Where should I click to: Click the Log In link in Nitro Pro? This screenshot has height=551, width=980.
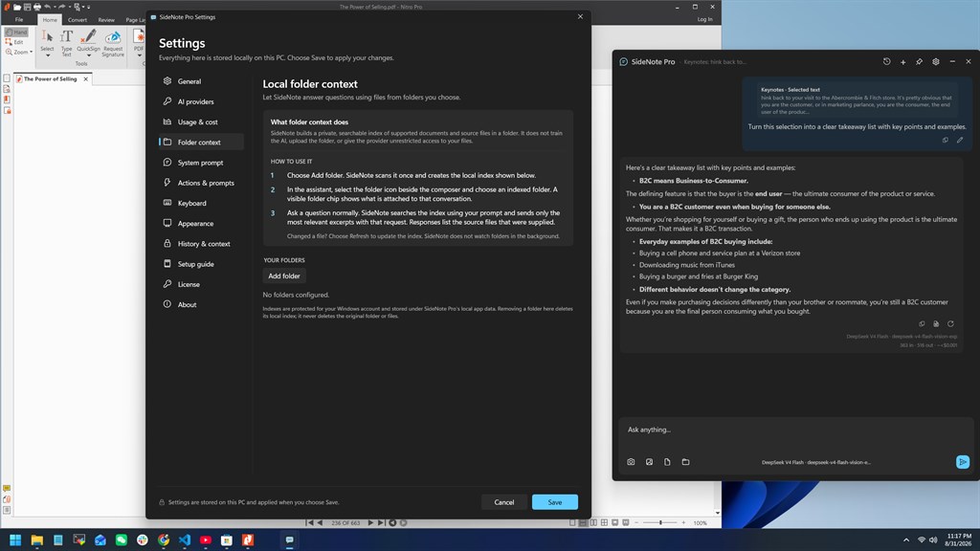[704, 19]
